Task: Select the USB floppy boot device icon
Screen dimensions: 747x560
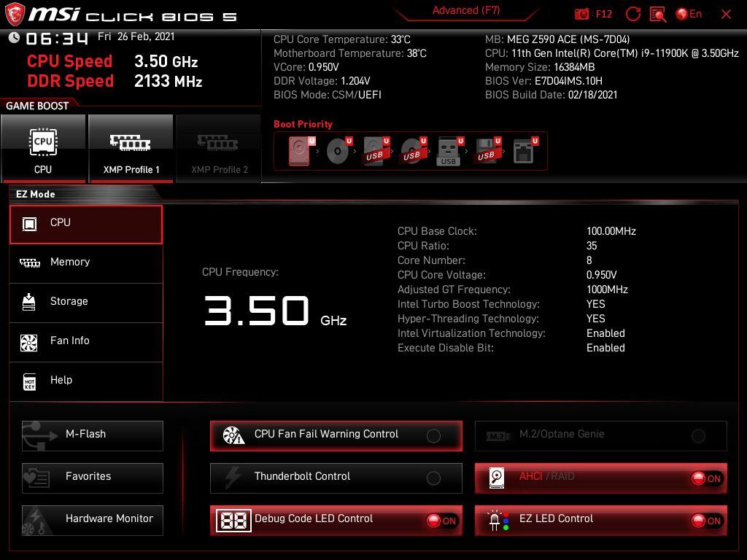Action: pos(487,151)
